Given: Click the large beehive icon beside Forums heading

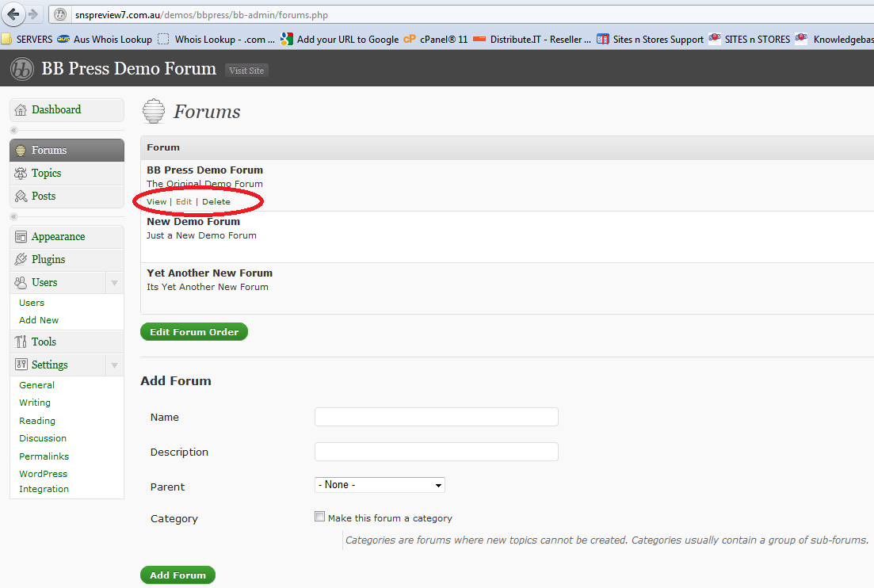Looking at the screenshot, I should pyautogui.click(x=153, y=111).
